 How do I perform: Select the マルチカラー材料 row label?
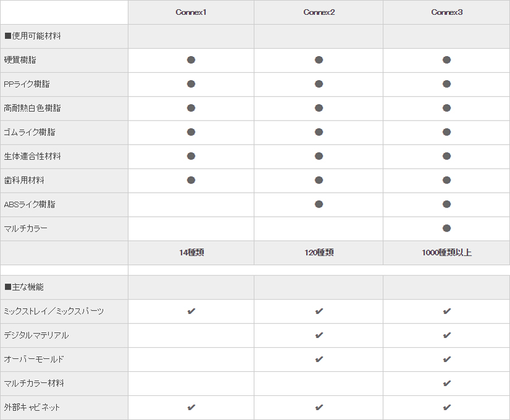tap(34, 384)
